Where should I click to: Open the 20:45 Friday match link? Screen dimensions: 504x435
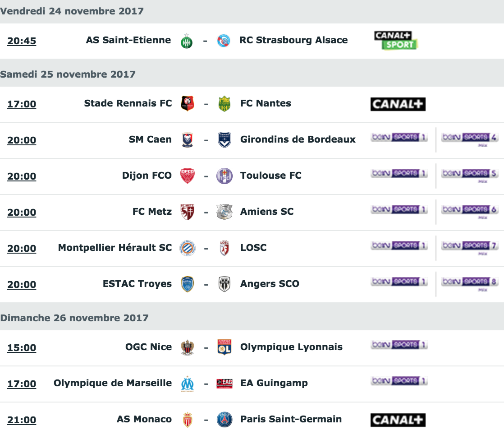22,41
